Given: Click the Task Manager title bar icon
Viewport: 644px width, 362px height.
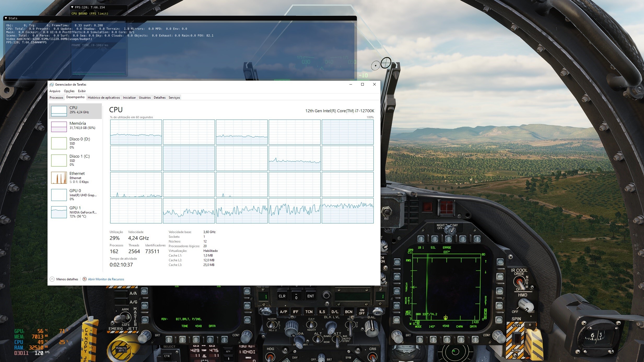Looking at the screenshot, I should [x=52, y=85].
